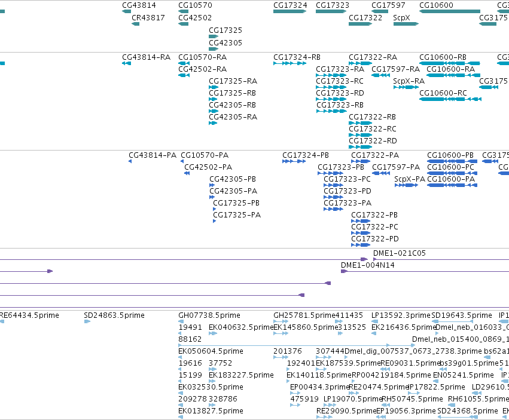This screenshot has width=509, height=420.
Task: Open EST EK032530.5prime
Action: point(211,387)
